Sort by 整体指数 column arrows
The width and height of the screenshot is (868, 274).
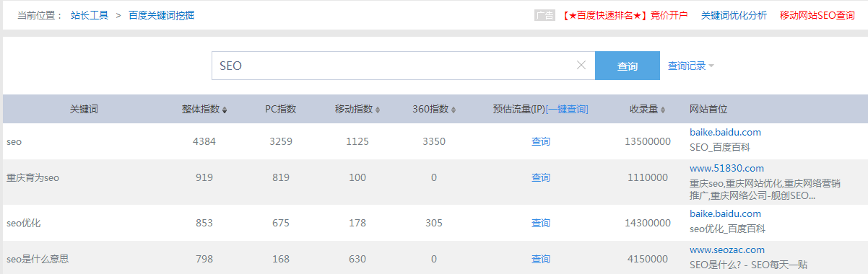tap(225, 110)
